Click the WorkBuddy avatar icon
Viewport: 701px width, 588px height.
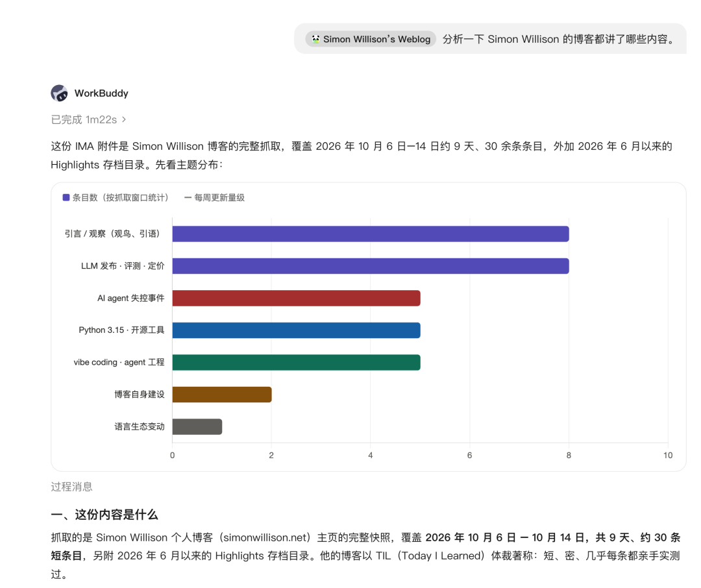59,93
